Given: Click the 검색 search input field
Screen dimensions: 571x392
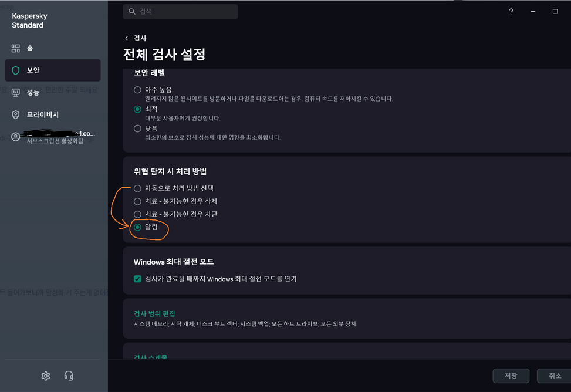Looking at the screenshot, I should pos(180,12).
